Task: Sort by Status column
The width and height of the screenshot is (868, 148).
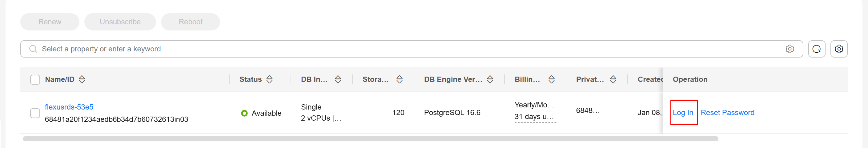Action: (269, 80)
